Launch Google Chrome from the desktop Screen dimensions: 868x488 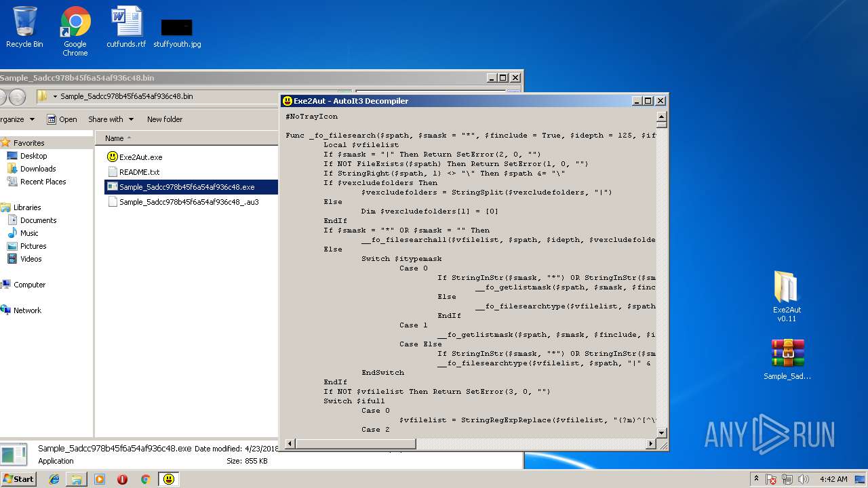(75, 31)
